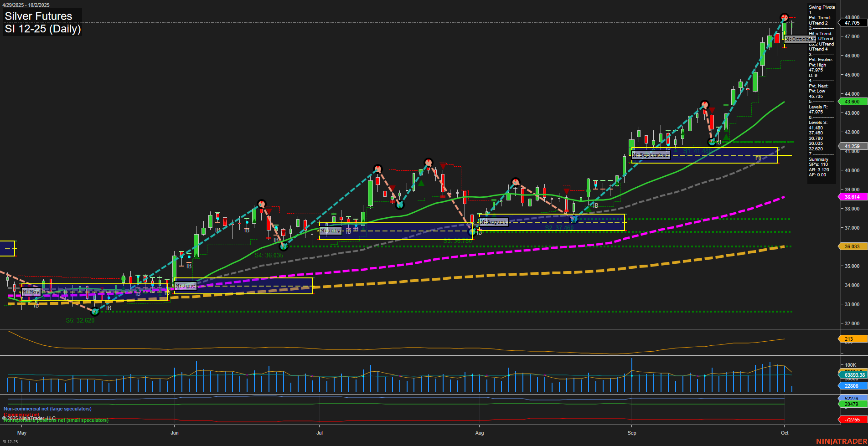The height and width of the screenshot is (446, 868).
Task: Expand the M:October monthly label
Action: [800, 39]
